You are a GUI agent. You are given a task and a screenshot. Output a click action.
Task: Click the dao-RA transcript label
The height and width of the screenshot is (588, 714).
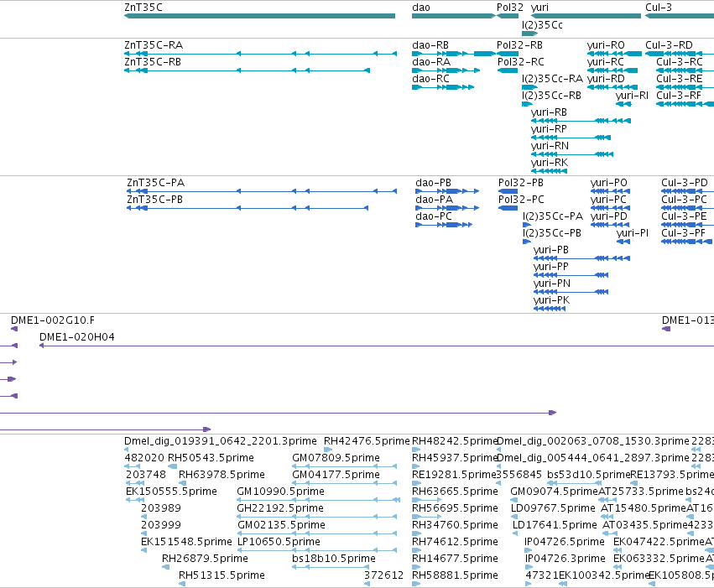click(430, 62)
